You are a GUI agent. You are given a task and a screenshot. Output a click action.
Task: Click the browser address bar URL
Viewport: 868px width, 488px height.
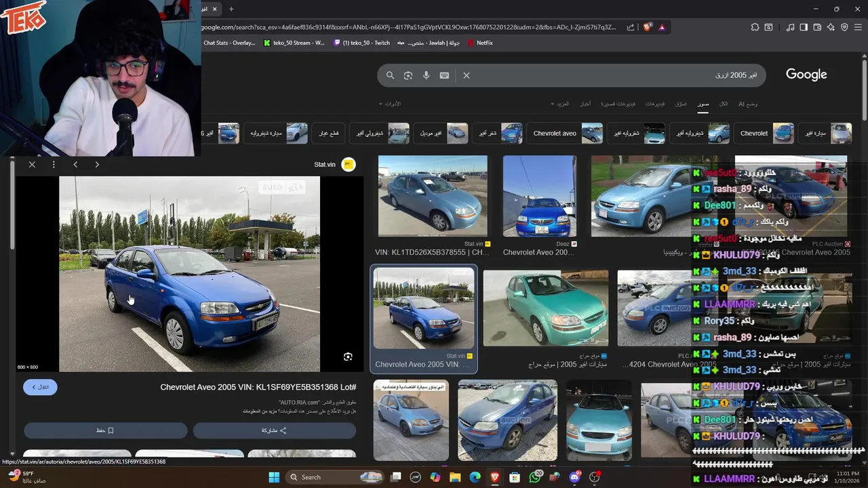(408, 27)
